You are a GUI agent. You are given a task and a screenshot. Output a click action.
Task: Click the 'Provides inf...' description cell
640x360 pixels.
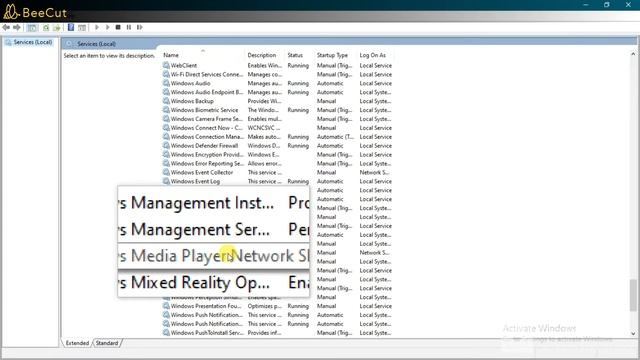click(264, 333)
